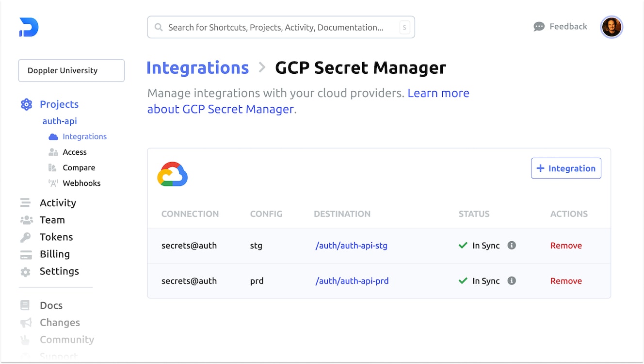Click the search bar at the top
Screen dimensions: 644x364
click(x=281, y=27)
